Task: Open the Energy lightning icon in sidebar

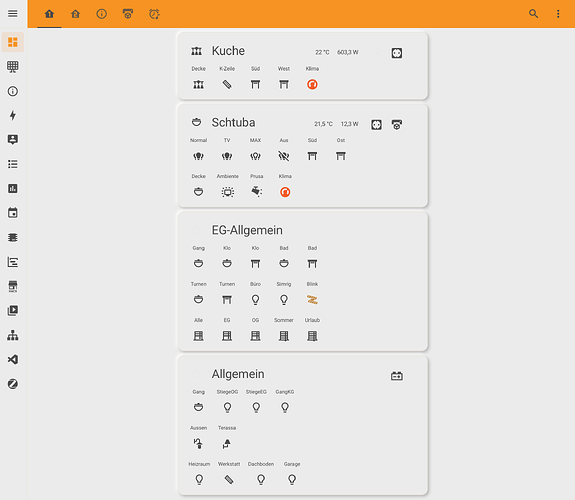Action: click(x=13, y=115)
